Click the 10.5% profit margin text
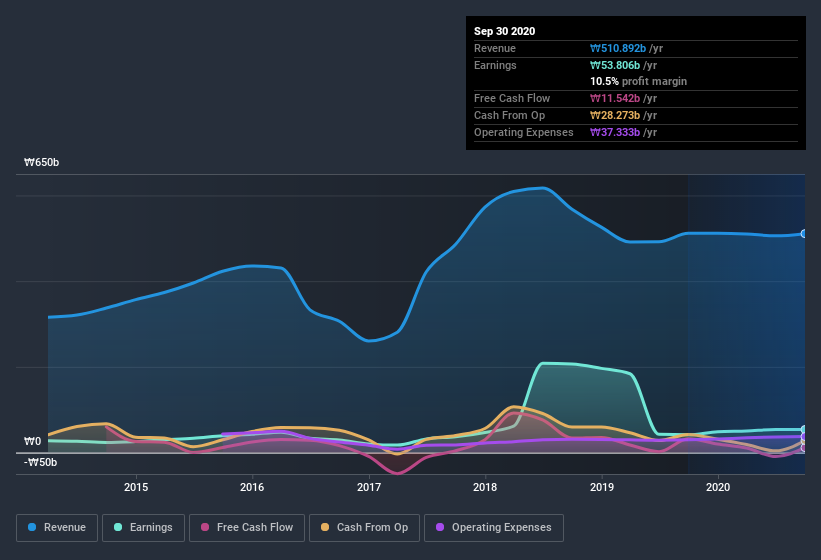The height and width of the screenshot is (560, 821). [x=638, y=81]
